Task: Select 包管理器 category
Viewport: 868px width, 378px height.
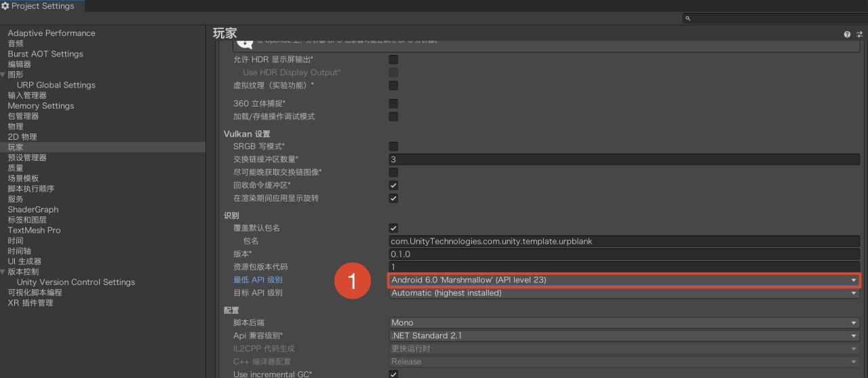Action: coord(23,116)
